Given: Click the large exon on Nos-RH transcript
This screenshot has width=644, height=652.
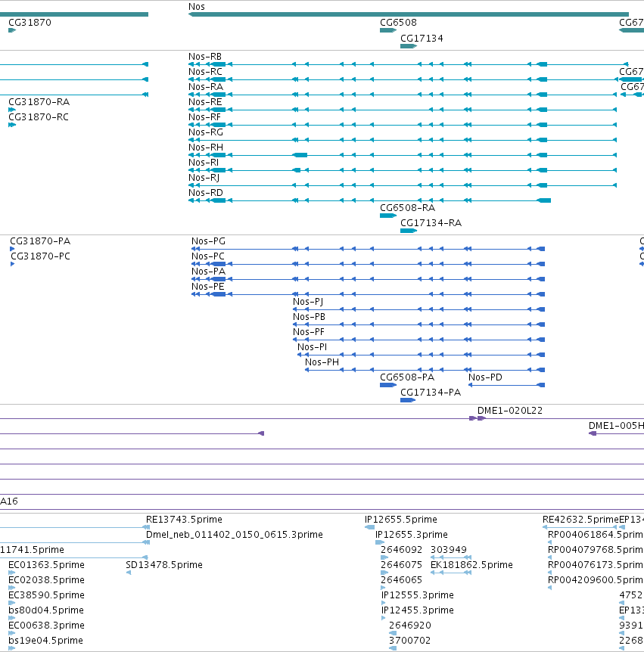Looking at the screenshot, I should 300,155.
